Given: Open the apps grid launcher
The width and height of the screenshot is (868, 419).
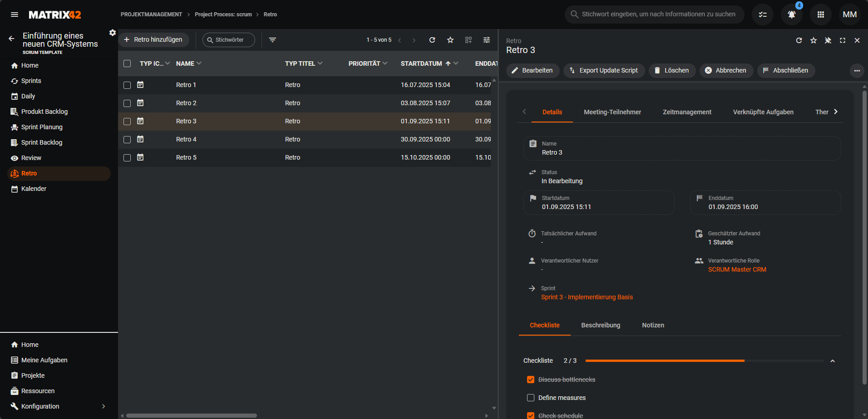Looking at the screenshot, I should tap(820, 15).
